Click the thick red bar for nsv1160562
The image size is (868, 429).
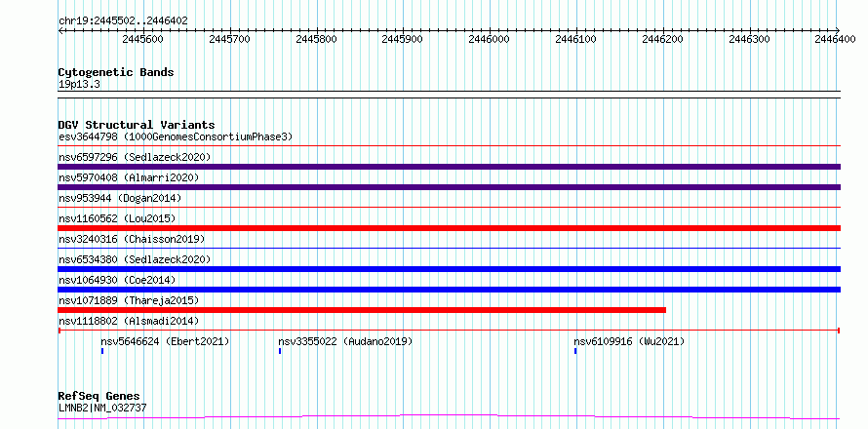tap(449, 228)
